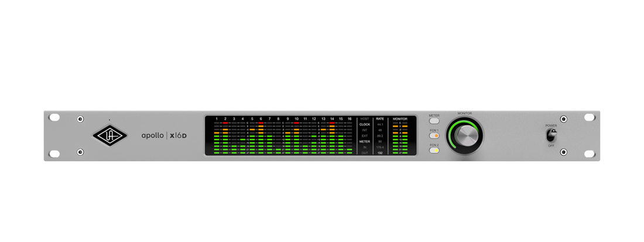Click the METER heading inside the display

pyautogui.click(x=365, y=141)
